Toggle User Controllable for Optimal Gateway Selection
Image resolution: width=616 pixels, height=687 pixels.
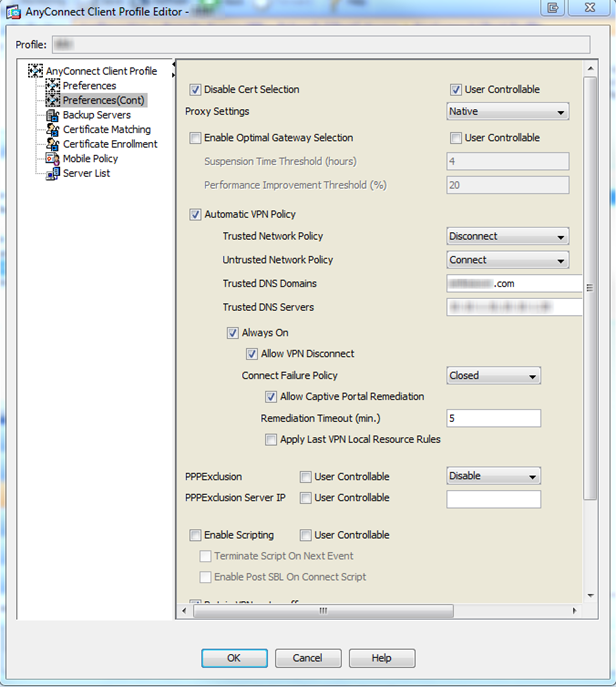(456, 138)
